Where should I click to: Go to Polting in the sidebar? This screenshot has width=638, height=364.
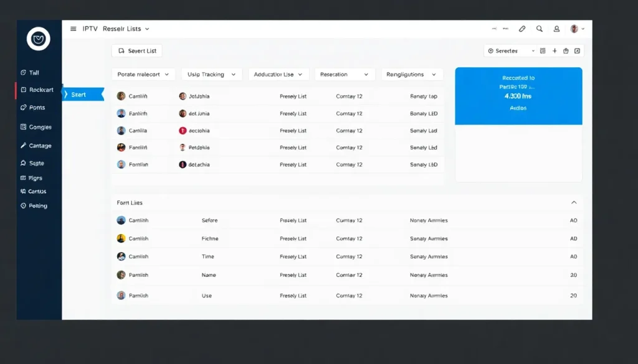point(37,205)
